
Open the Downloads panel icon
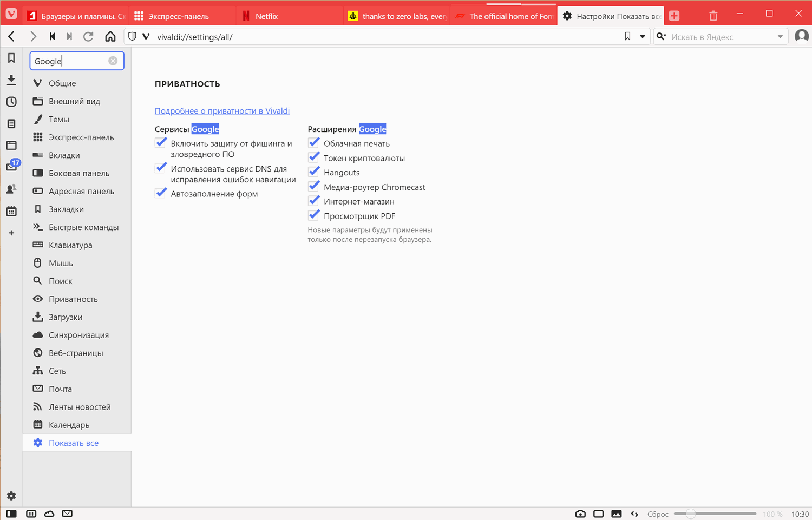tap(11, 80)
